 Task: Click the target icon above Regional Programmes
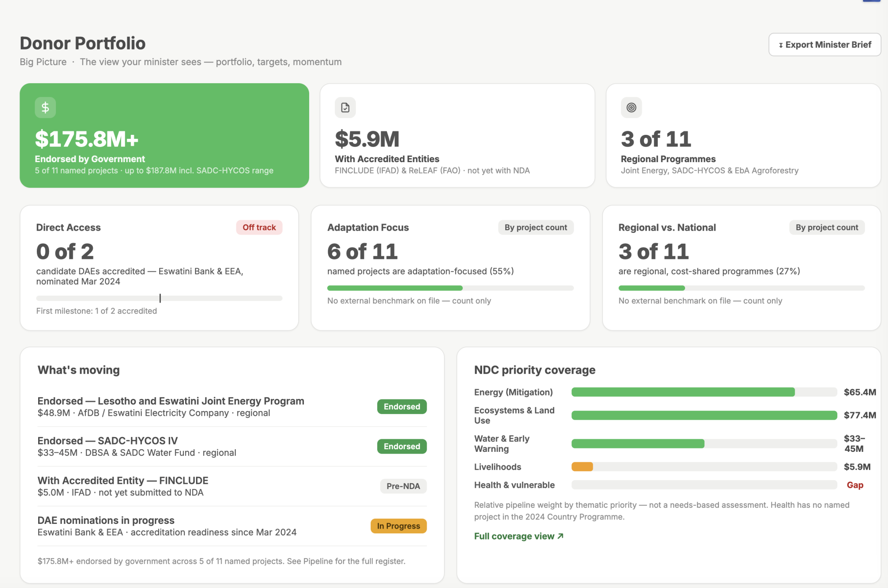pos(631,108)
